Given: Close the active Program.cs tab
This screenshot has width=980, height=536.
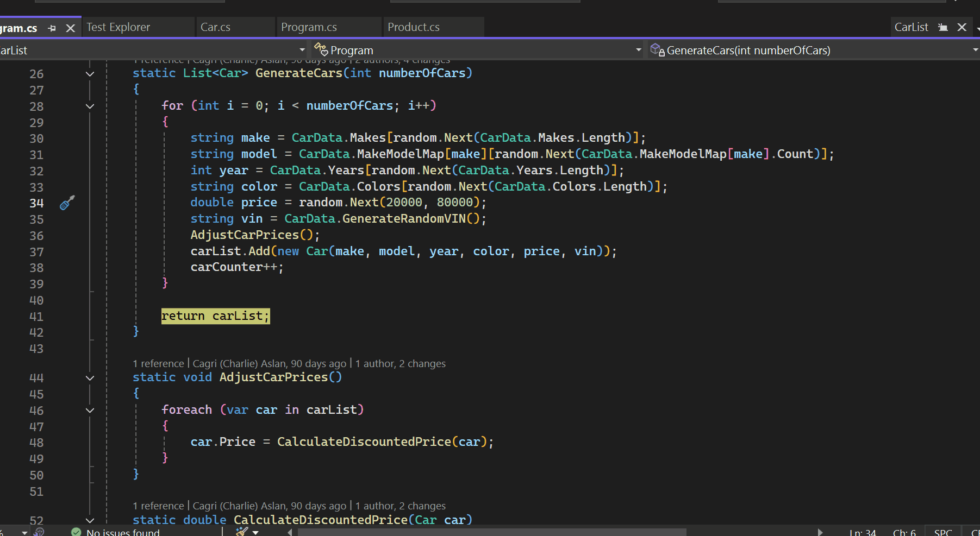Looking at the screenshot, I should pos(70,28).
